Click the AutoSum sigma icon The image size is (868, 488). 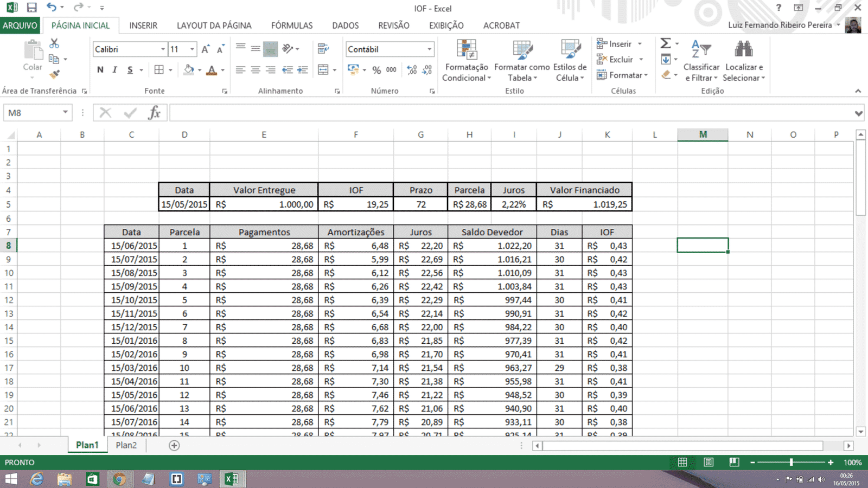coord(666,43)
